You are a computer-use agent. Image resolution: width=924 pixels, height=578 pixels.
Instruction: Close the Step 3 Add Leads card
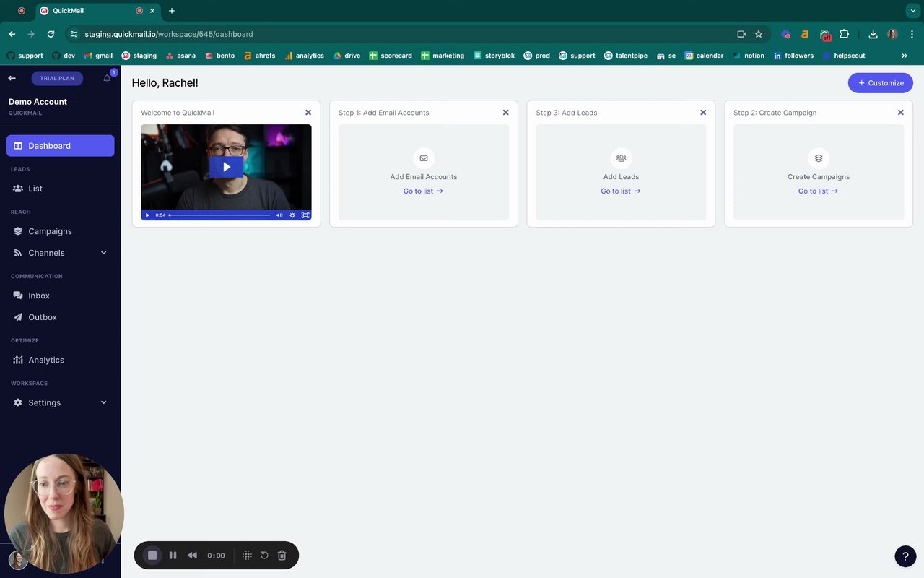[x=703, y=113]
